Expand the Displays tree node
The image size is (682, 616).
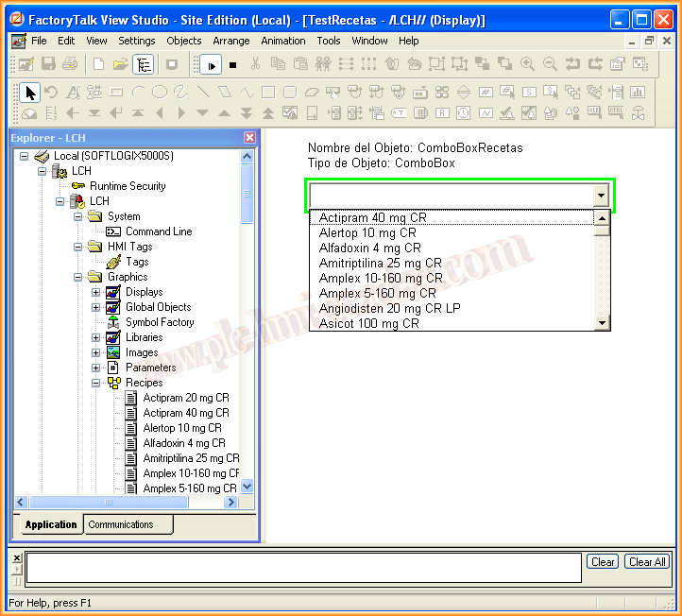click(x=96, y=292)
